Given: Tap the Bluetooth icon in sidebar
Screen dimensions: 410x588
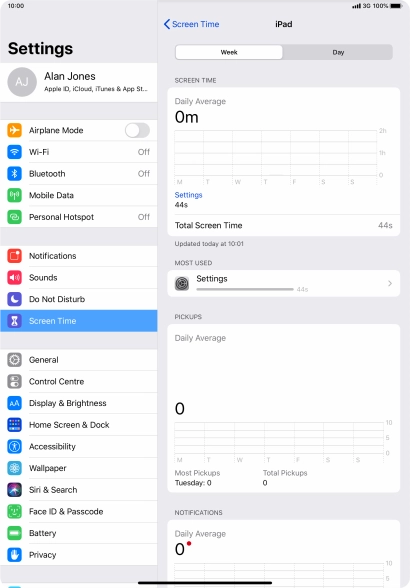Looking at the screenshot, I should click(14, 174).
